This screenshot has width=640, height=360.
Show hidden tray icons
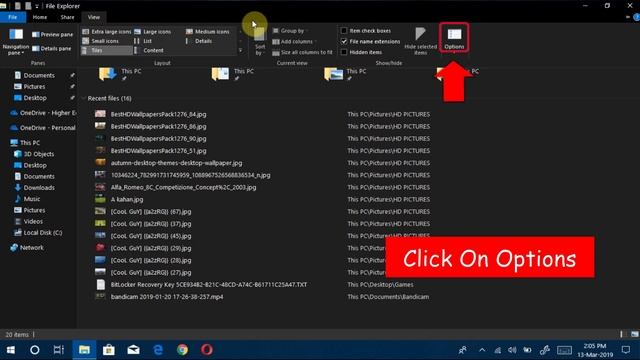pyautogui.click(x=482, y=350)
